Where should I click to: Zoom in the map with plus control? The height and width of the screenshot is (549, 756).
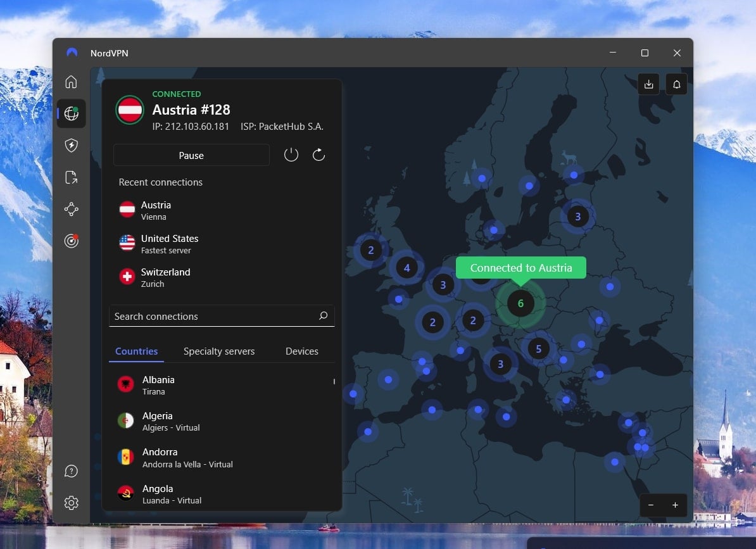676,505
